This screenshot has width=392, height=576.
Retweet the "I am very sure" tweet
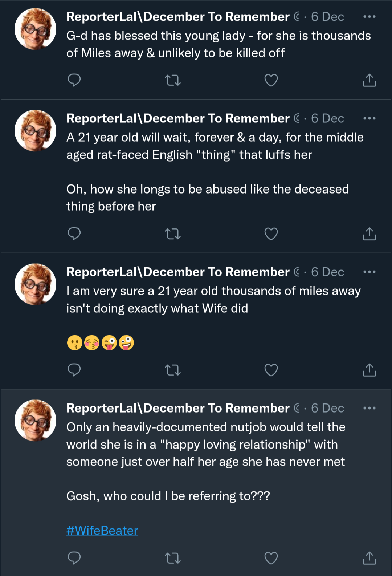point(172,370)
